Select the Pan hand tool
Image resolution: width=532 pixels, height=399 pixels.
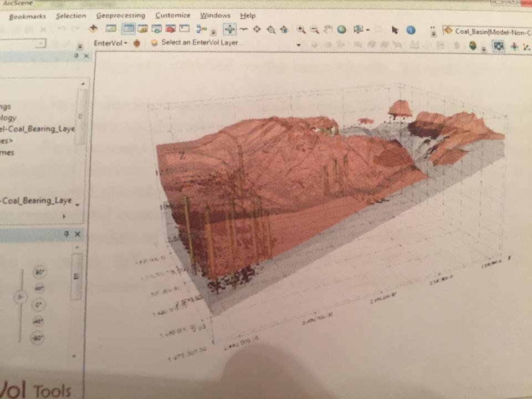(328, 29)
